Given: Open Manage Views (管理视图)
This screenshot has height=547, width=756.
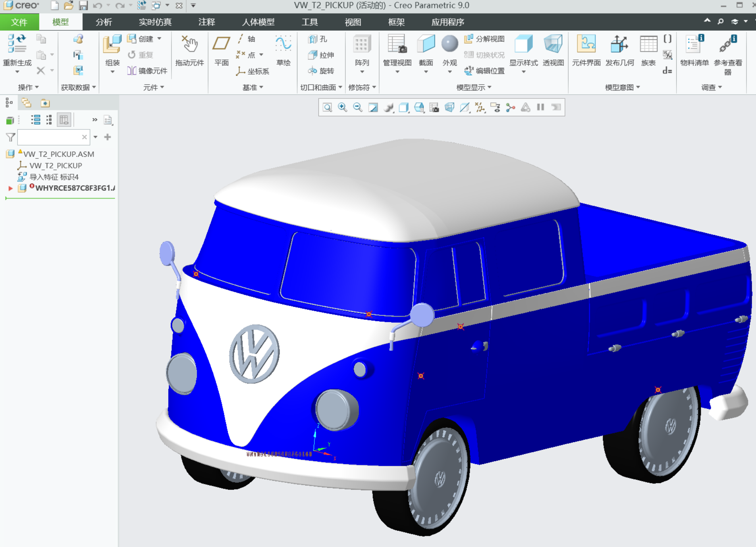Looking at the screenshot, I should [397, 44].
